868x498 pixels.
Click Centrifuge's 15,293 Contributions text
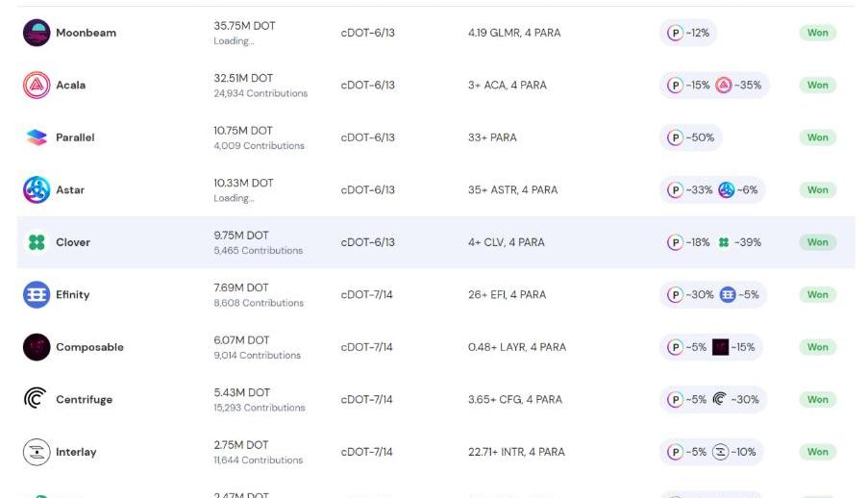[x=260, y=408]
